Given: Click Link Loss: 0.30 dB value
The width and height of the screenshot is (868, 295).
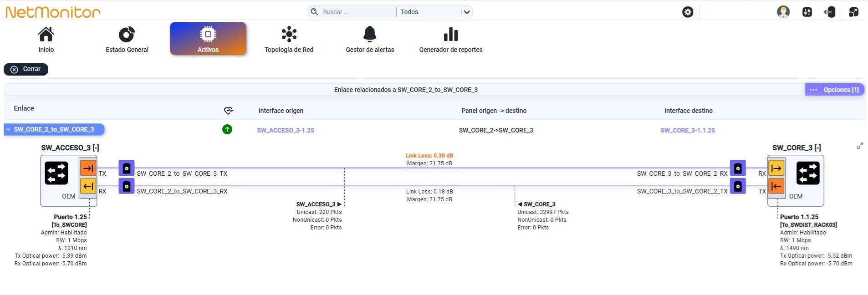Looking at the screenshot, I should click(x=429, y=156).
